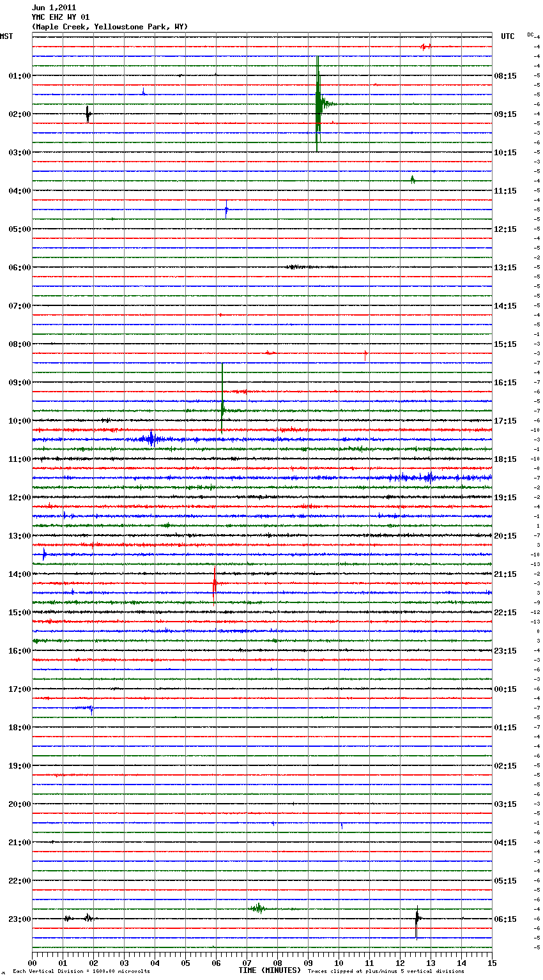Click the blue burst on the 10:30 trace
This screenshot has height=980, width=543.
point(151,439)
